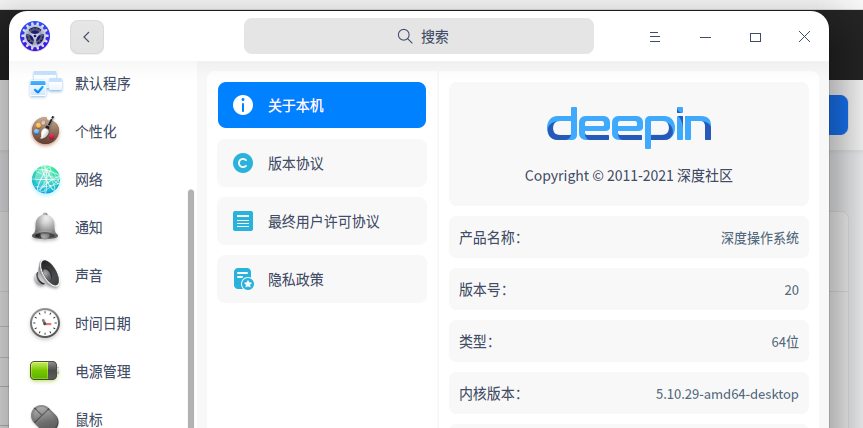Image resolution: width=863 pixels, height=428 pixels.
Task: Open the 版本协议 menu item
Action: [322, 163]
